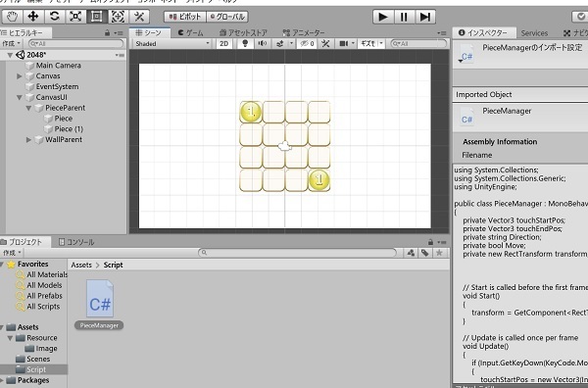Screen dimensions: 588x388
Task: Open scene camera dropdown arrow
Action: (x=353, y=44)
